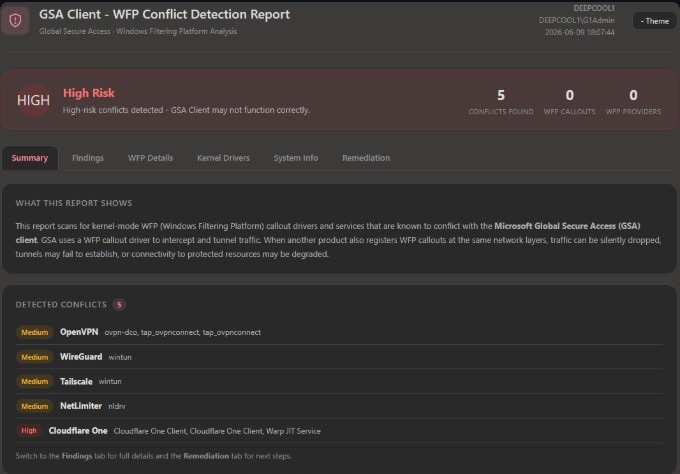Click the nldrv driver text
This screenshot has width=680, height=474.
[117, 406]
